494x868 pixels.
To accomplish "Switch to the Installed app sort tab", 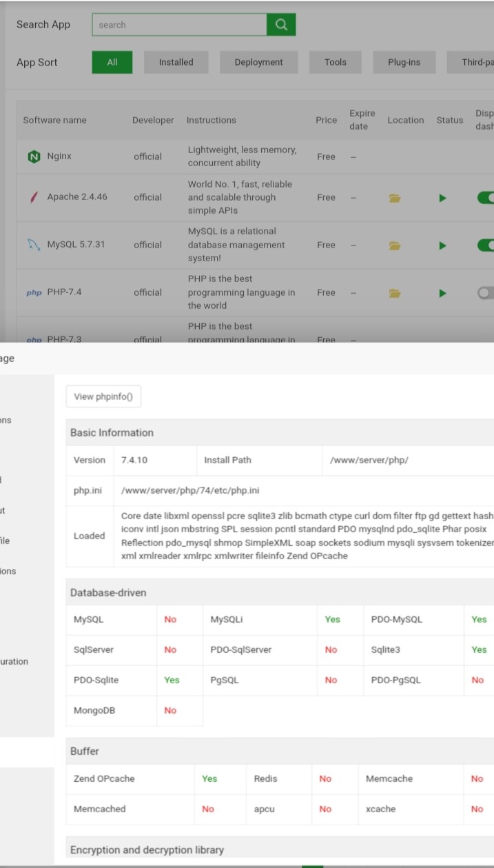I will 176,62.
